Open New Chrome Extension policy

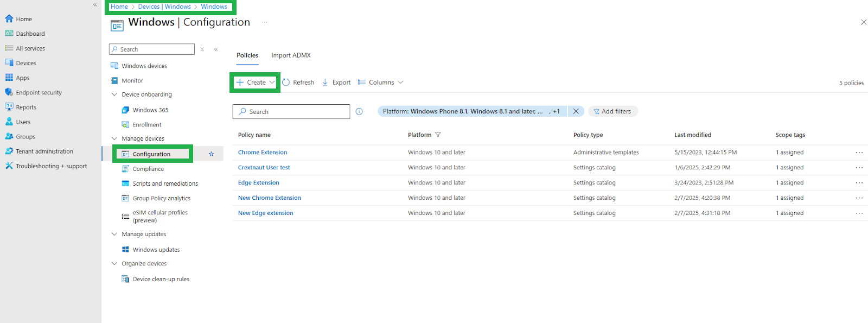click(270, 198)
